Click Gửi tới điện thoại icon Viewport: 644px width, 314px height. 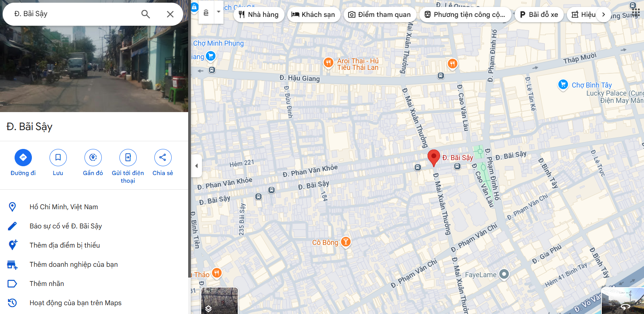pyautogui.click(x=128, y=157)
